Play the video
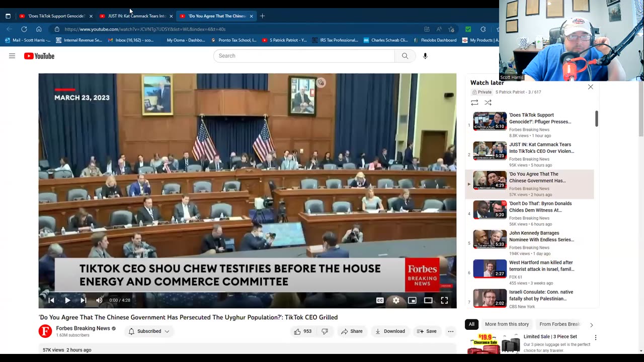 [x=67, y=300]
